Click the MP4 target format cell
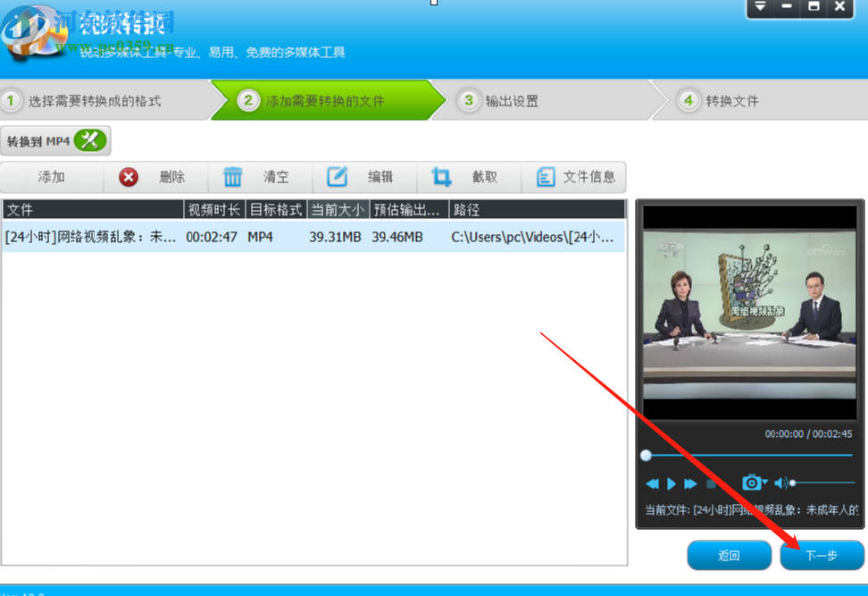The image size is (868, 596). click(260, 237)
